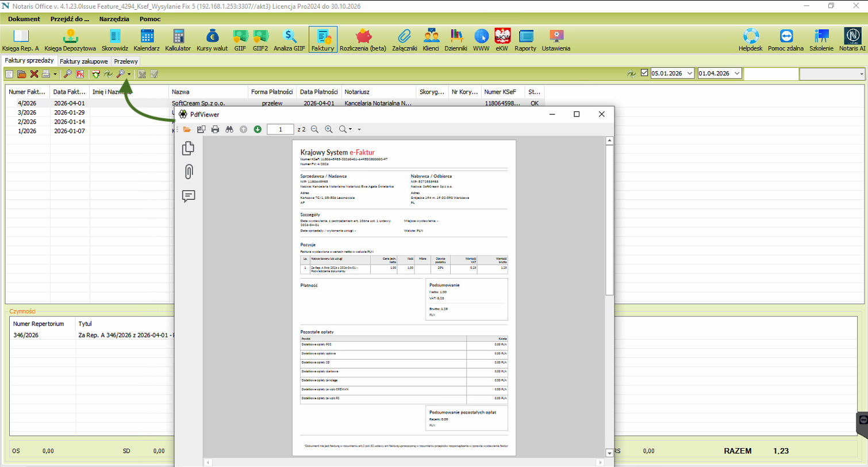
Task: Open the Księga Depozytowa module
Action: pos(70,40)
